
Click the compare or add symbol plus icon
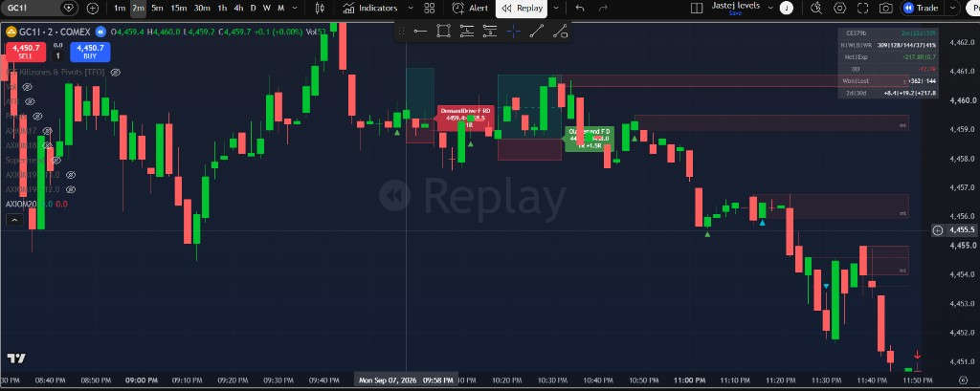coord(93,8)
